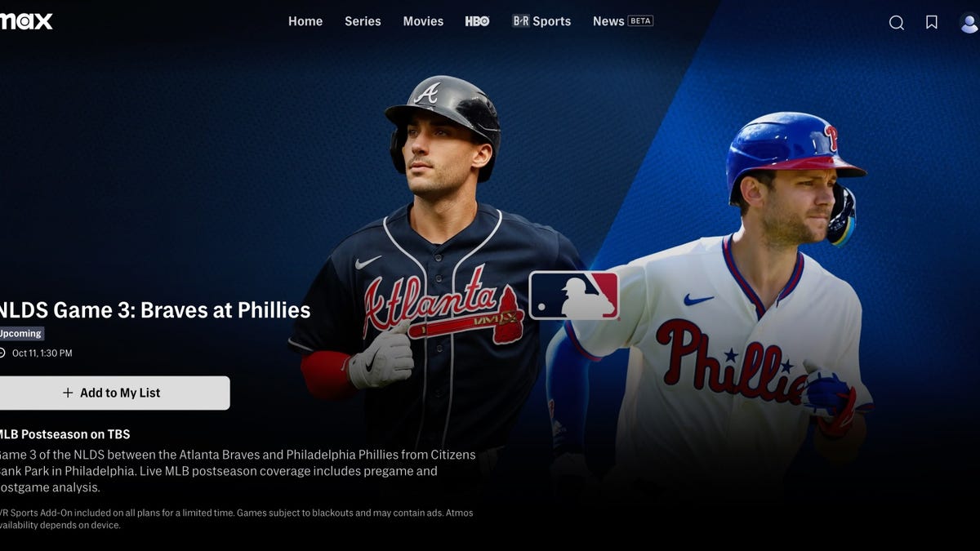Add the game with Add to My List

pyautogui.click(x=114, y=393)
